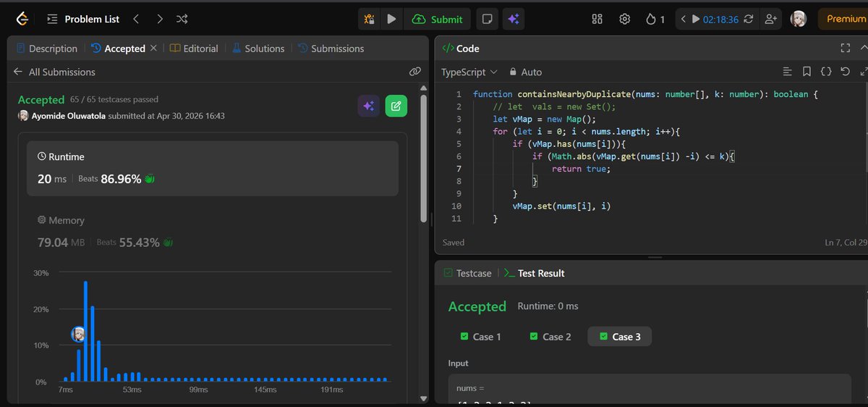
Task: Switch to the Testcase tab
Action: [467, 273]
